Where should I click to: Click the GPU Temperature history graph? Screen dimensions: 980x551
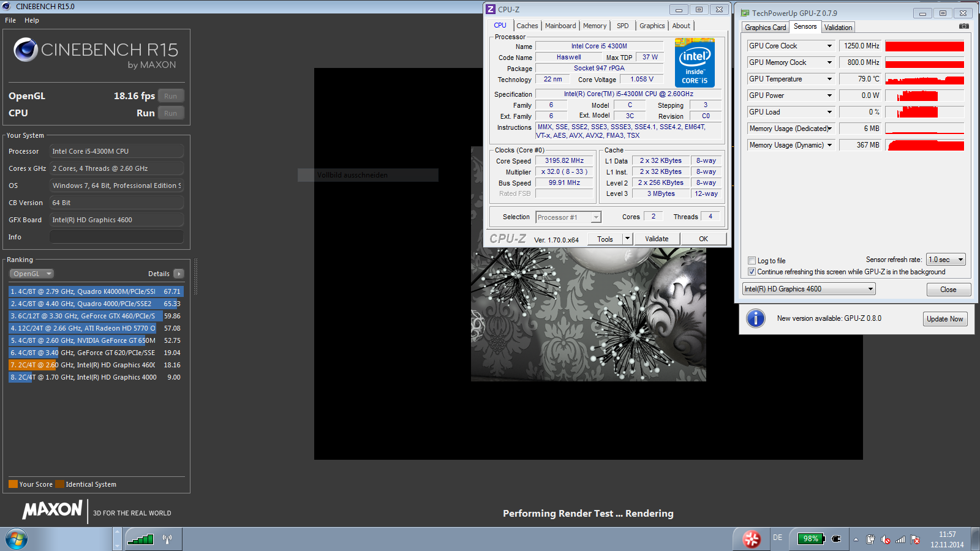click(925, 79)
